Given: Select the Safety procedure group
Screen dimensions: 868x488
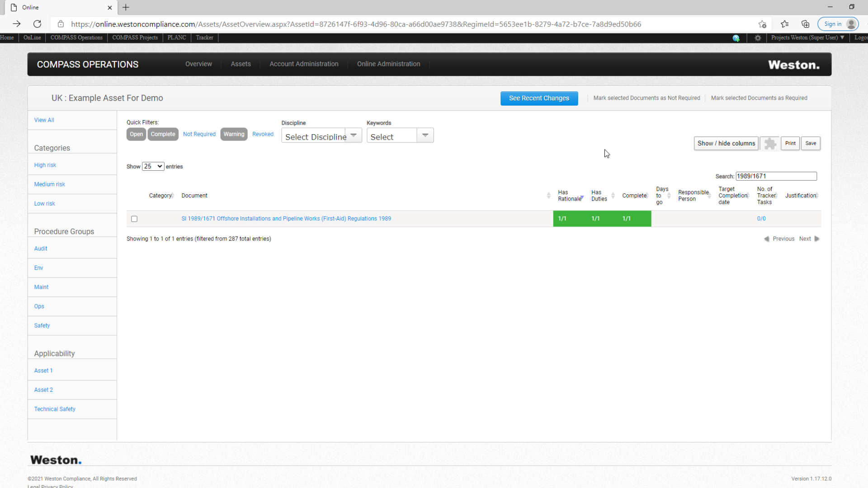Looking at the screenshot, I should pos(42,326).
